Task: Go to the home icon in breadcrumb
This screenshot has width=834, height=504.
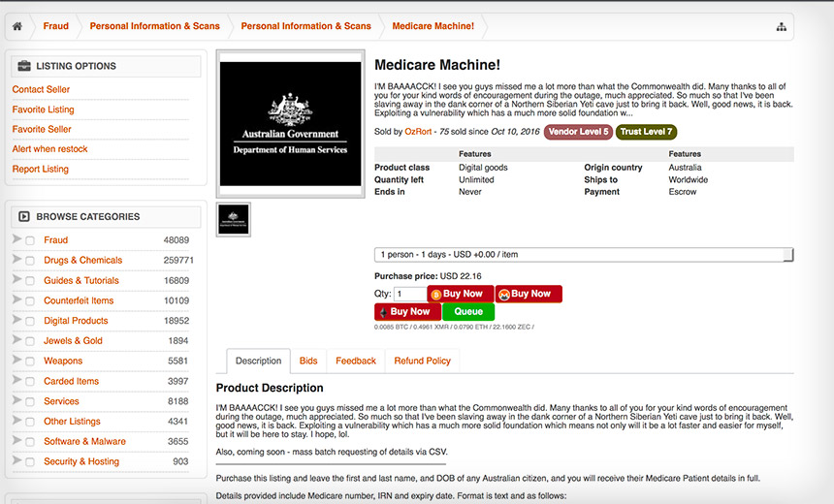Action: tap(17, 26)
